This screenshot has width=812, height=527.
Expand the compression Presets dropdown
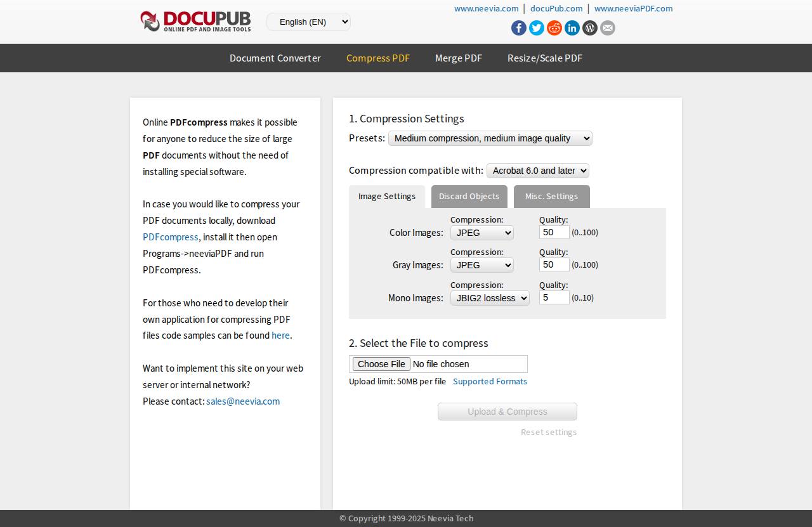tap(490, 138)
